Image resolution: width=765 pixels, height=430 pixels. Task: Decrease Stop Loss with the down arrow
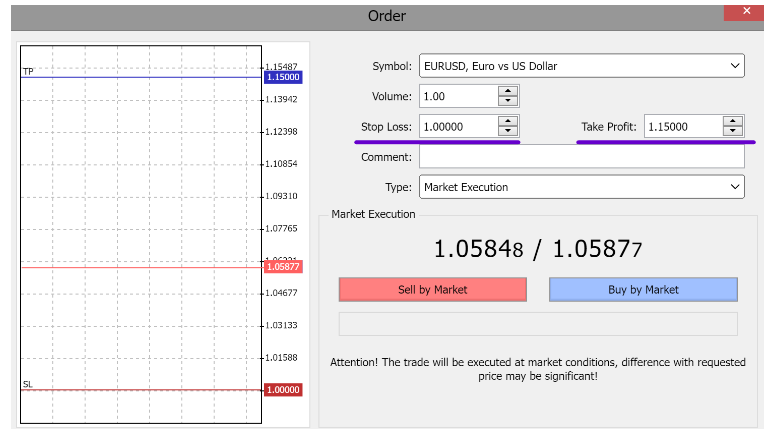click(508, 131)
